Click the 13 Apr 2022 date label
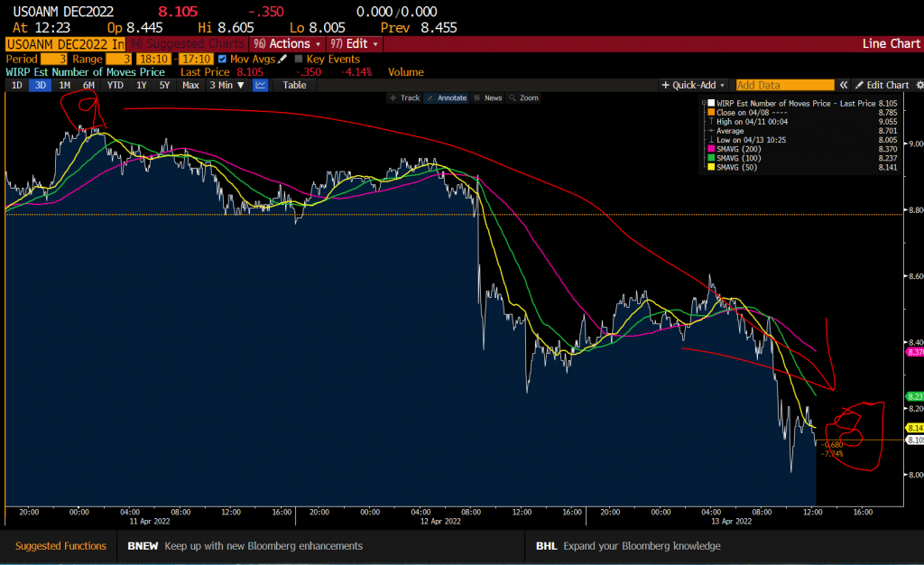 coord(731,522)
